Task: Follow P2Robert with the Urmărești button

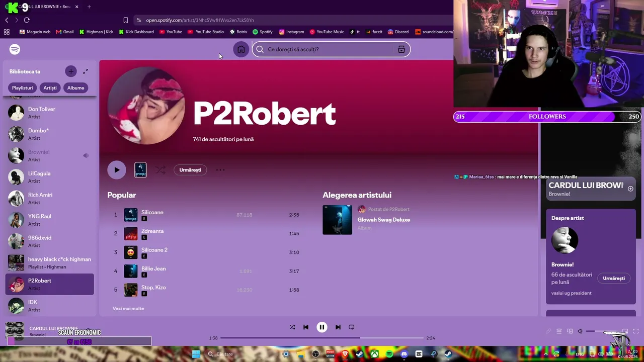Action: [190, 170]
